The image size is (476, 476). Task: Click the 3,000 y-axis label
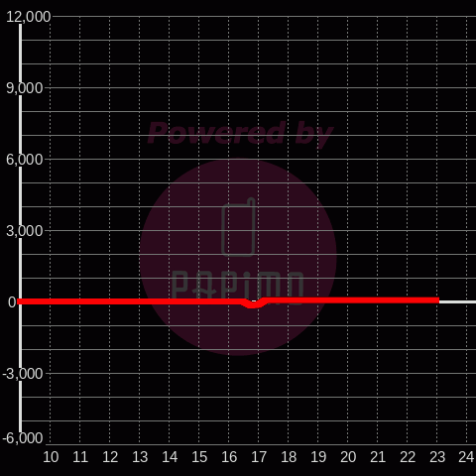25,231
